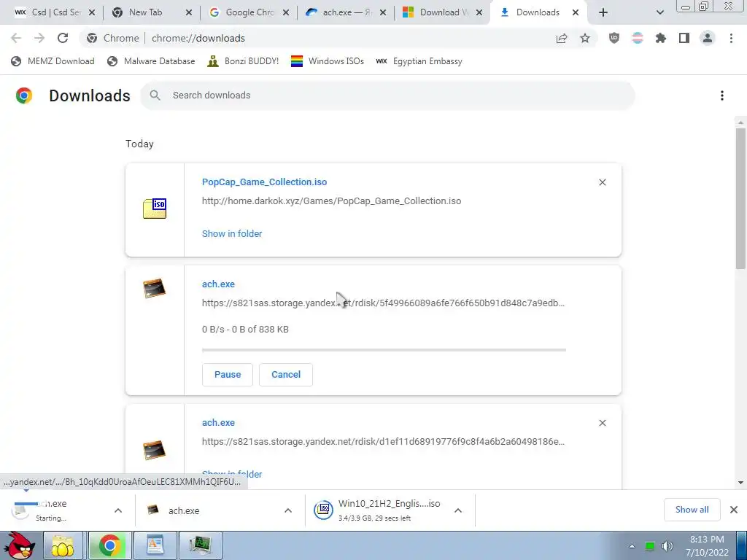Viewport: 747px width, 560px height.
Task: Bookmark this tab with star icon
Action: [x=585, y=38]
